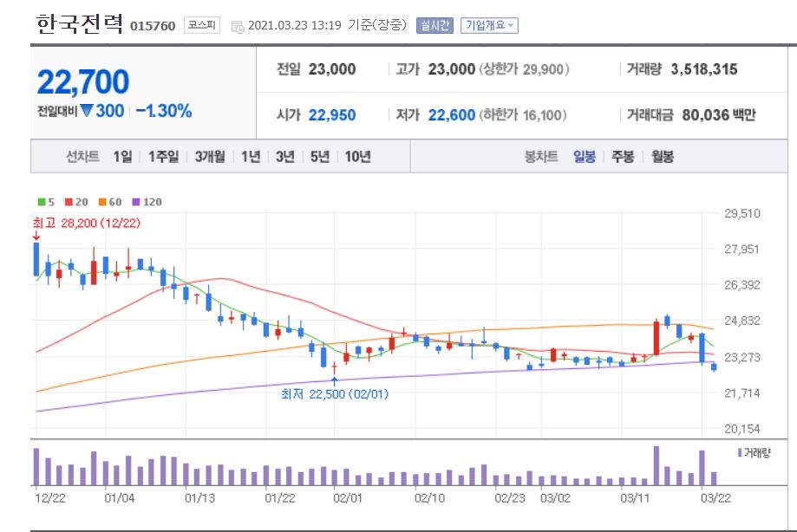Image resolution: width=797 pixels, height=532 pixels.
Task: Click the green 5-day moving average legend swatch
Action: 42,202
